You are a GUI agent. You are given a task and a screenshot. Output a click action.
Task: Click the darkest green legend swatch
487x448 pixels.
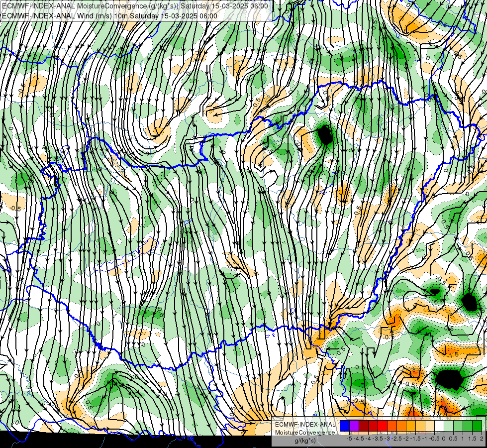point(477,426)
